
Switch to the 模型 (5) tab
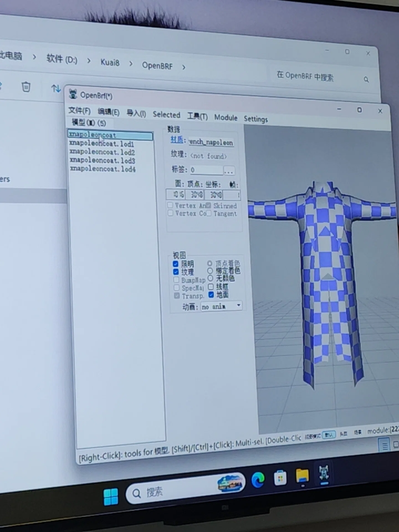(x=89, y=122)
